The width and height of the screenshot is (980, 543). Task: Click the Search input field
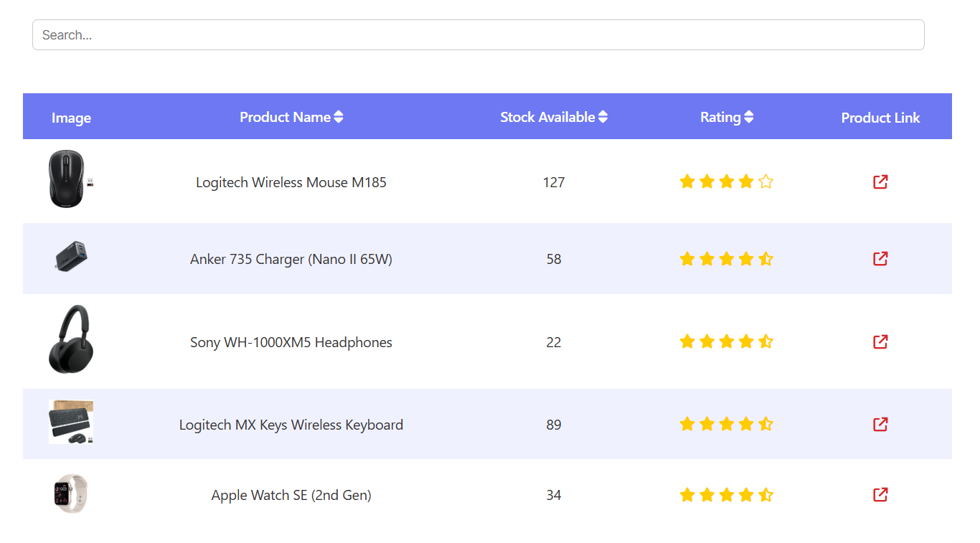pyautogui.click(x=478, y=34)
